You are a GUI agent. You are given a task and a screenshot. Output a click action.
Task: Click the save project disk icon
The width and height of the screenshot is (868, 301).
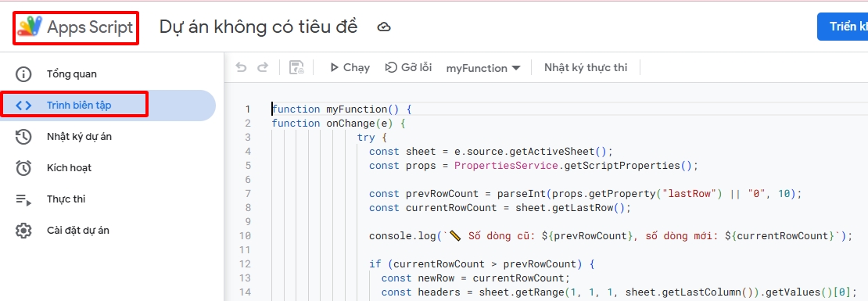point(296,67)
